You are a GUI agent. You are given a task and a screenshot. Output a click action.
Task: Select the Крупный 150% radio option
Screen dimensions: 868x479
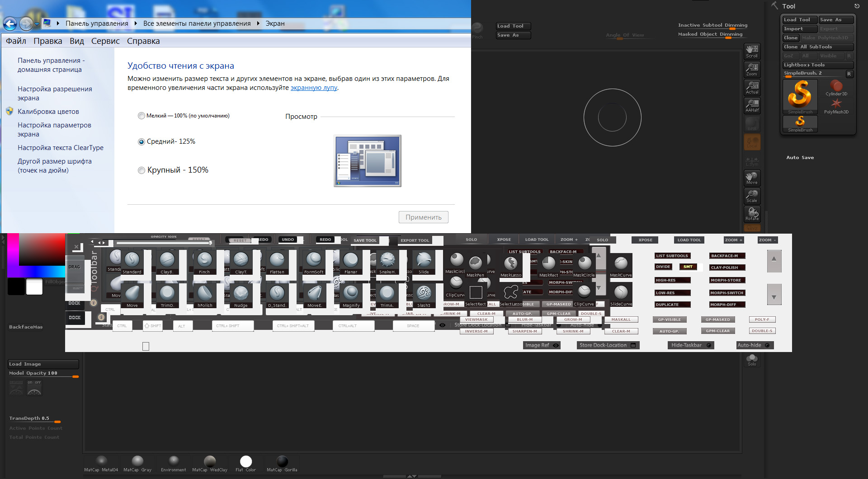point(142,170)
